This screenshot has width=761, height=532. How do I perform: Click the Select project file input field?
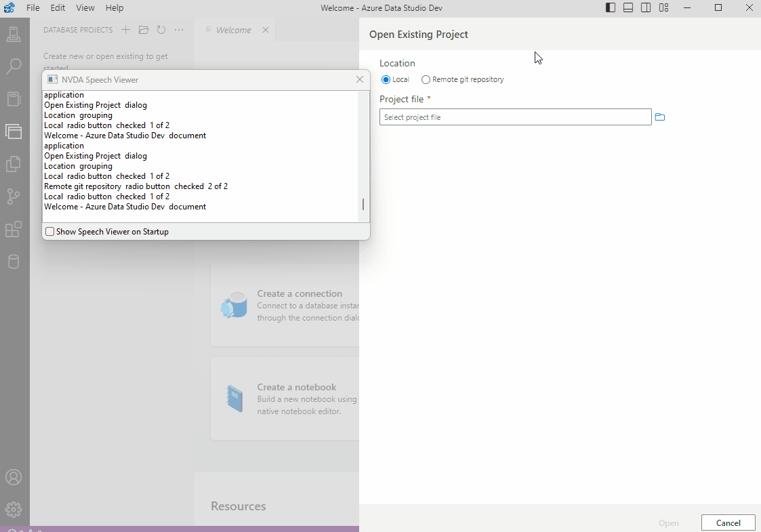pyautogui.click(x=516, y=117)
